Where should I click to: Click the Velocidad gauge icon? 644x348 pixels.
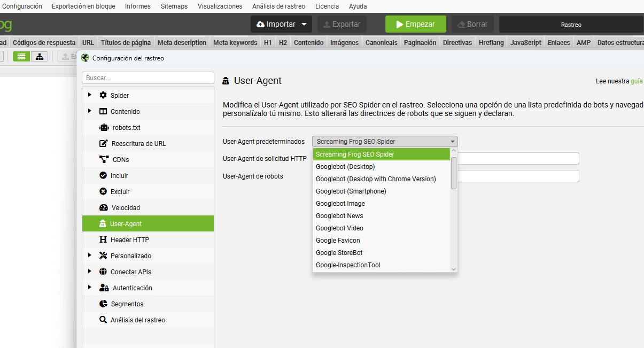pos(104,207)
